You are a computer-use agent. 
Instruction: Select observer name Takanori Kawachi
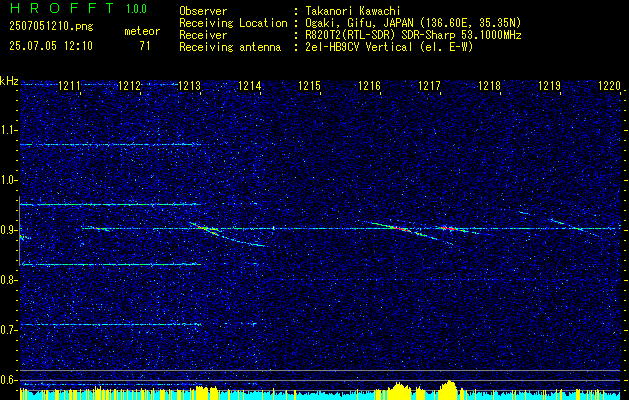(352, 11)
